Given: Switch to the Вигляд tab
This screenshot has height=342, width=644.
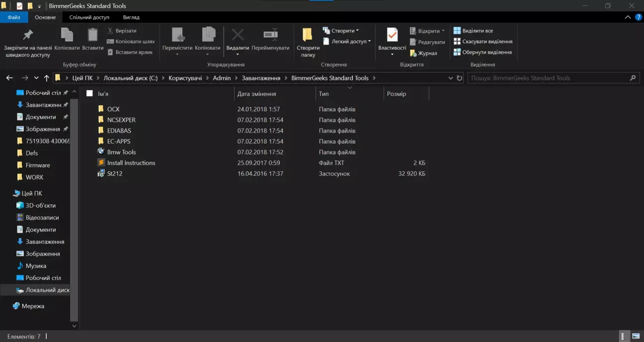Looking at the screenshot, I should pos(131,17).
